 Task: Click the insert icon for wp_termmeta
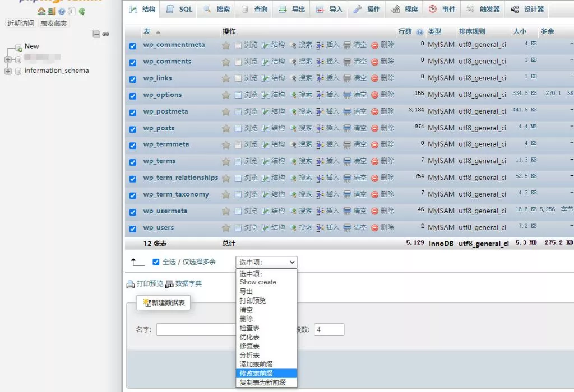(320, 145)
